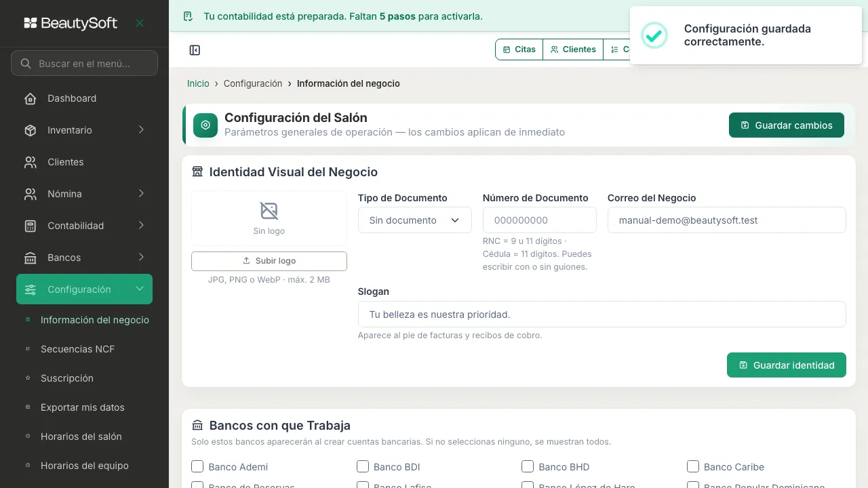Click the Configuración sliders icon
Image resolution: width=868 pixels, height=488 pixels.
tap(31, 289)
